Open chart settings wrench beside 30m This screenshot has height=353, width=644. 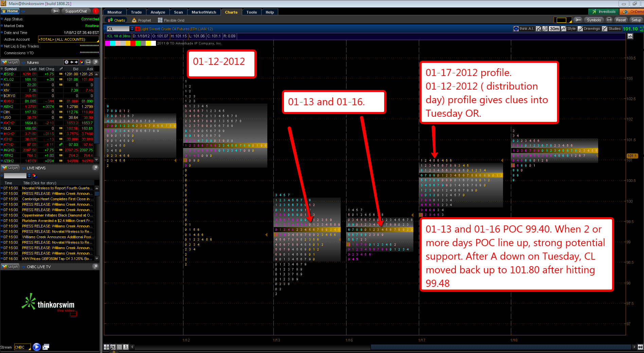(545, 29)
